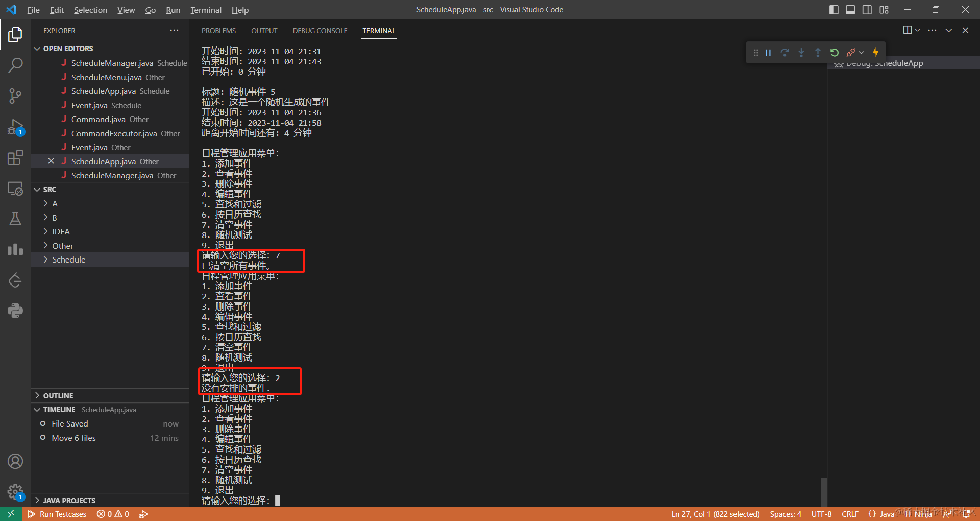Open the Run and Debug view
The width and height of the screenshot is (980, 521).
(x=15, y=127)
